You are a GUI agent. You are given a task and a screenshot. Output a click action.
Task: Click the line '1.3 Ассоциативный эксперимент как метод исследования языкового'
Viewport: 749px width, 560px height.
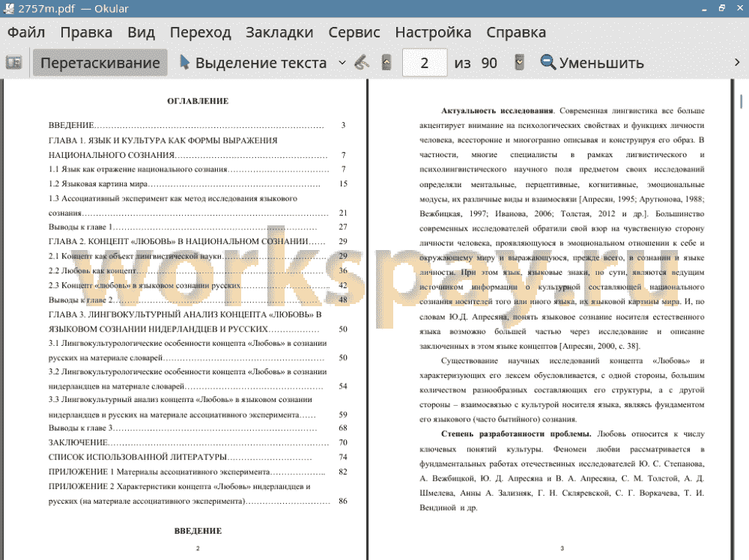coord(172,198)
